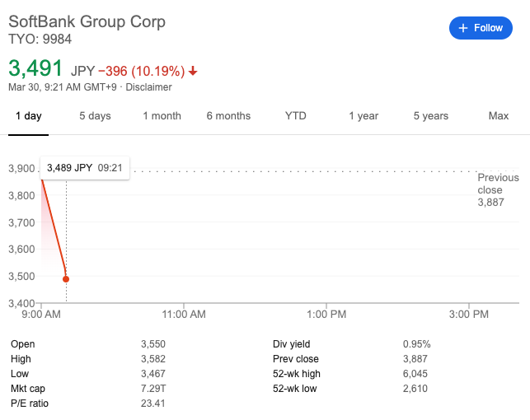Click the 11:00 AM axis label
530x420 pixels.
185,315
